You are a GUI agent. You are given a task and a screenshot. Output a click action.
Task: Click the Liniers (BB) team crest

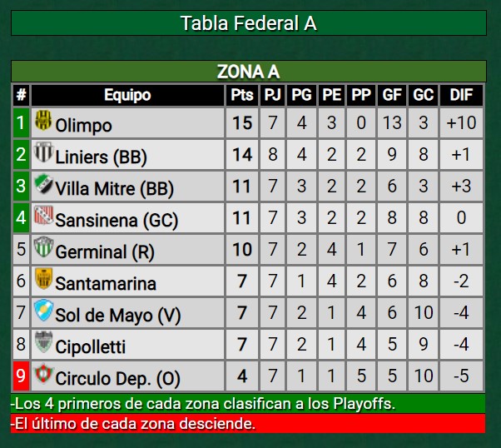42,153
